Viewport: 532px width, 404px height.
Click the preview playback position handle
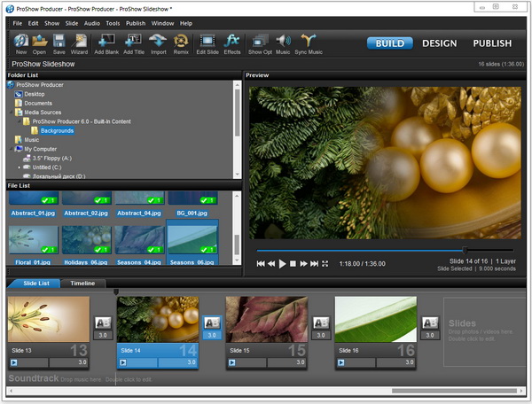pos(465,251)
